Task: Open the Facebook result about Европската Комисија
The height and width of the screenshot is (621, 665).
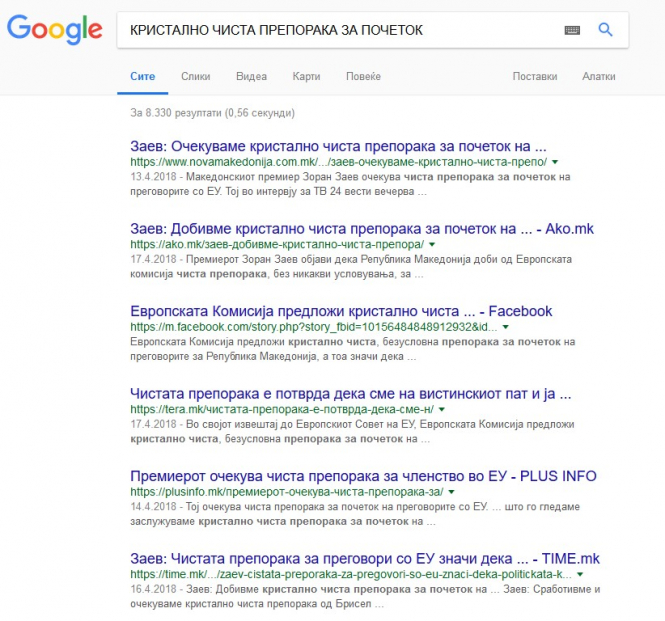Action: tap(341, 312)
